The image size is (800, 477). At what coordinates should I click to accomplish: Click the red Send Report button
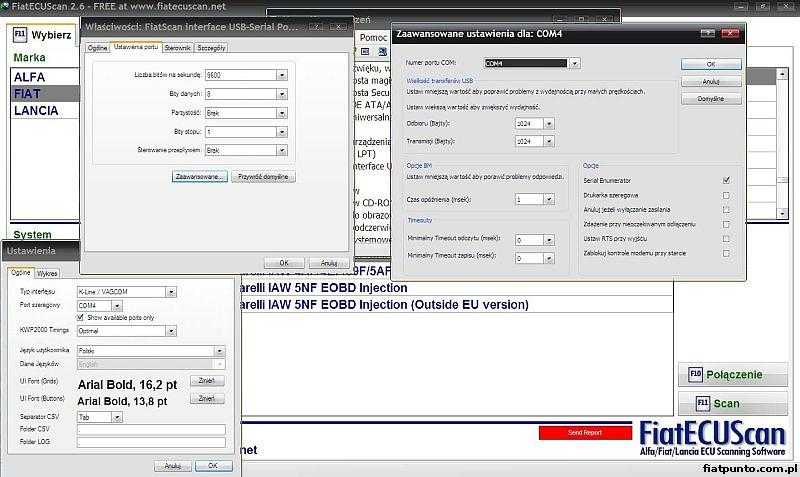coord(585,432)
